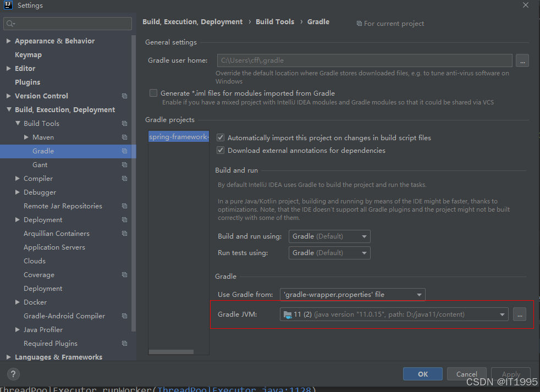This screenshot has height=392, width=540.
Task: Click into the settings search field
Action: coord(68,24)
